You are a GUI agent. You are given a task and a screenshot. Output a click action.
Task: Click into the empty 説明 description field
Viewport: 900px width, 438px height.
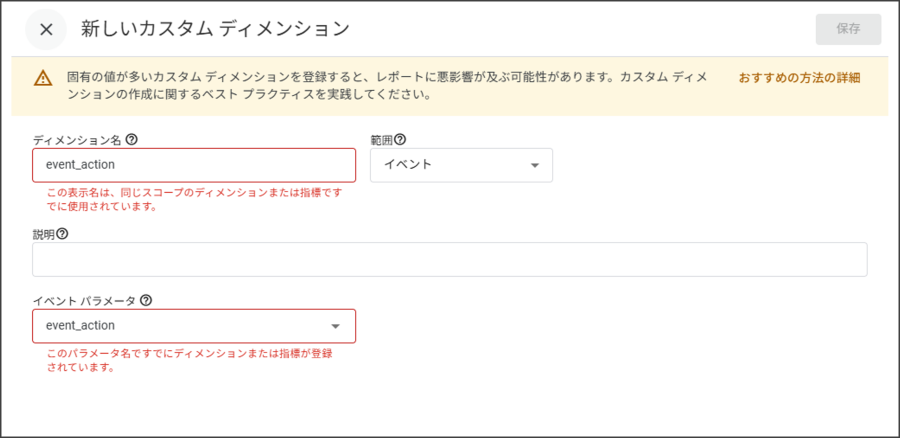click(450, 259)
